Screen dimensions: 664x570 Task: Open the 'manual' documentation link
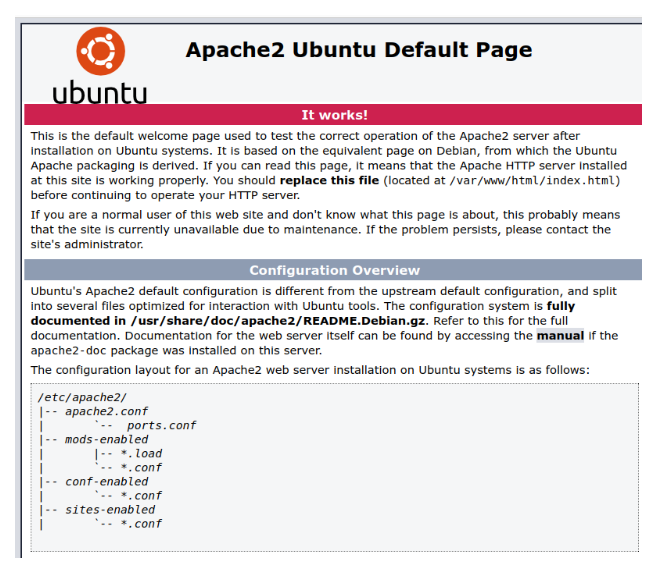click(x=560, y=336)
